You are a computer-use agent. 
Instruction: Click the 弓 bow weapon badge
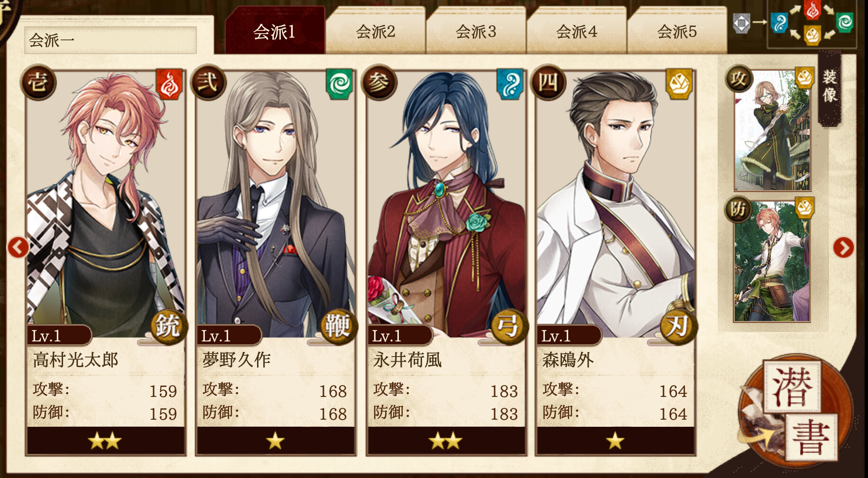point(508,326)
